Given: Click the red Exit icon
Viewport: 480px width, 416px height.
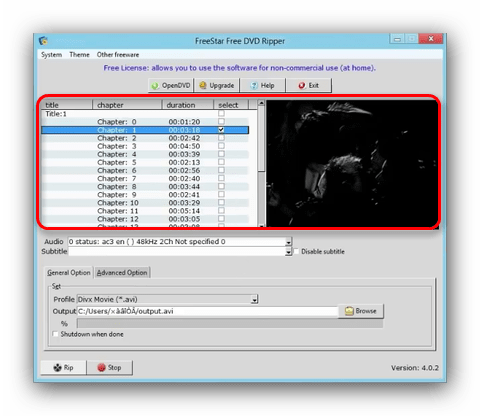Looking at the screenshot, I should click(x=302, y=86).
